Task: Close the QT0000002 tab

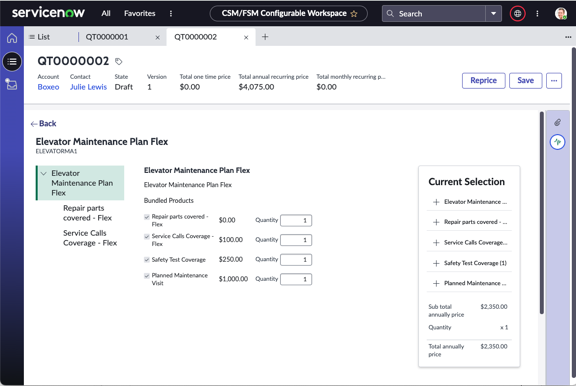Action: click(246, 37)
